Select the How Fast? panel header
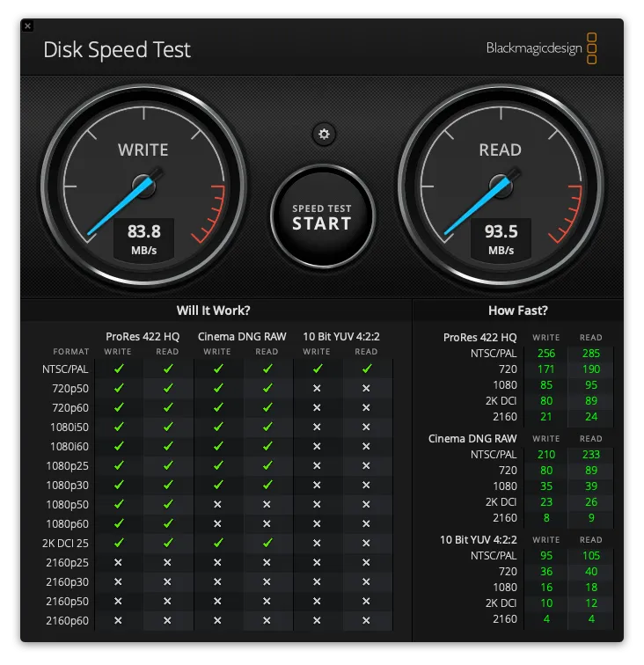 click(x=517, y=311)
